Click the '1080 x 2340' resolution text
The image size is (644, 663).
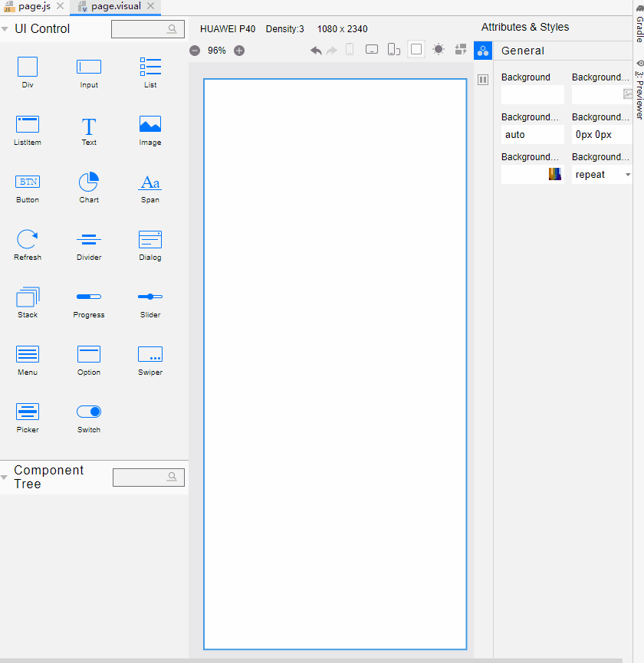342,29
